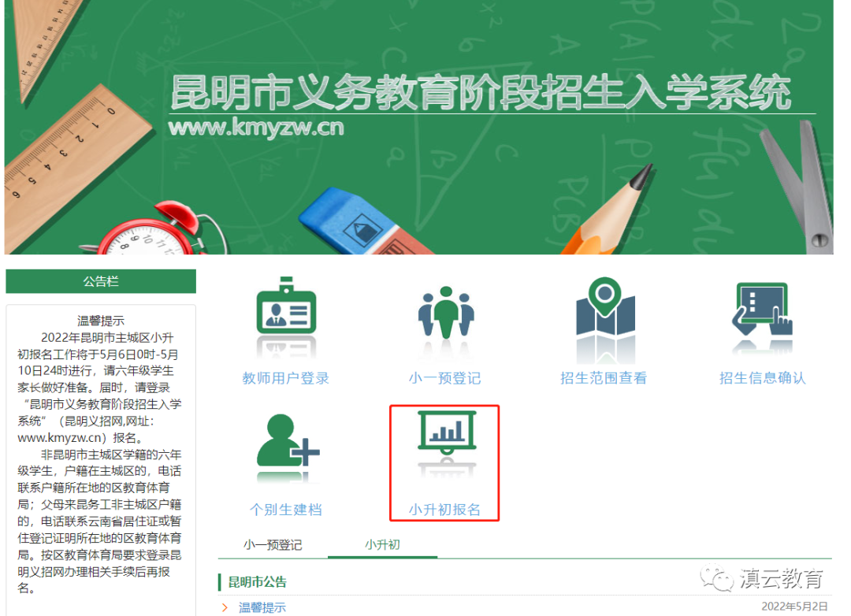This screenshot has height=616, width=851.
Task: Open the 招生范围查看 text link
Action: point(604,378)
